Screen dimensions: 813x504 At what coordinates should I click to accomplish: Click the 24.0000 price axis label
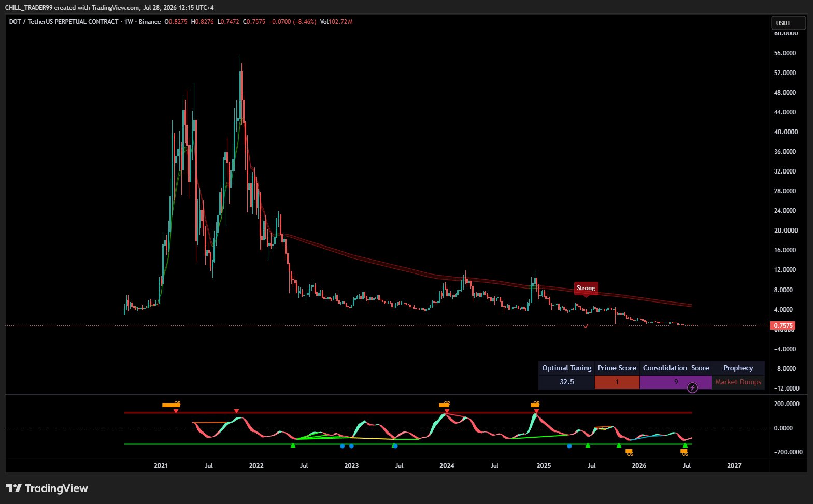coord(785,211)
